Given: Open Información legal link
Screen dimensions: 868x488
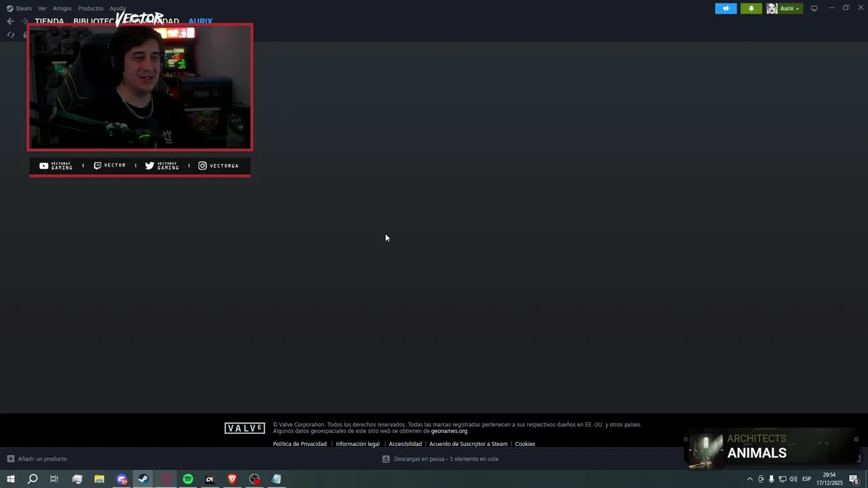Looking at the screenshot, I should click(x=357, y=444).
